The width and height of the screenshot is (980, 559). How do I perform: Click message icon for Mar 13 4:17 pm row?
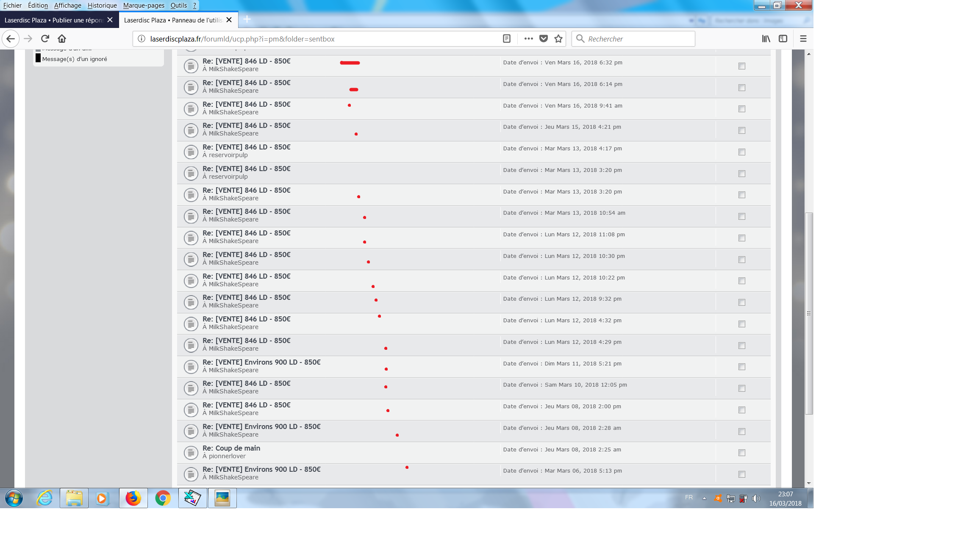click(x=191, y=152)
